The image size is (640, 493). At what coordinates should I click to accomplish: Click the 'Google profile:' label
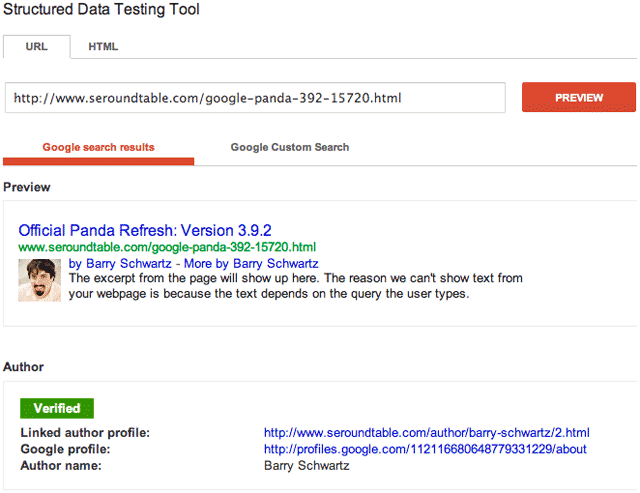pos(65,449)
